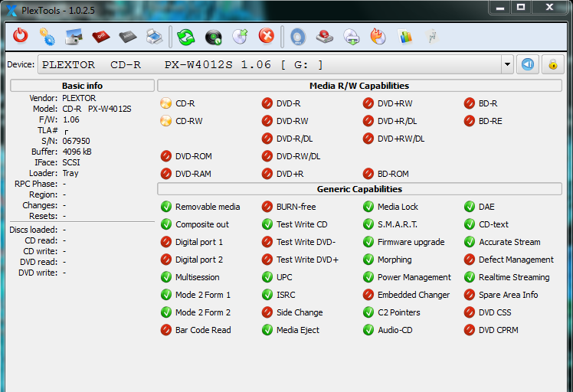This screenshot has width=573, height=392.
Task: Click the Composite out label
Action: (202, 224)
